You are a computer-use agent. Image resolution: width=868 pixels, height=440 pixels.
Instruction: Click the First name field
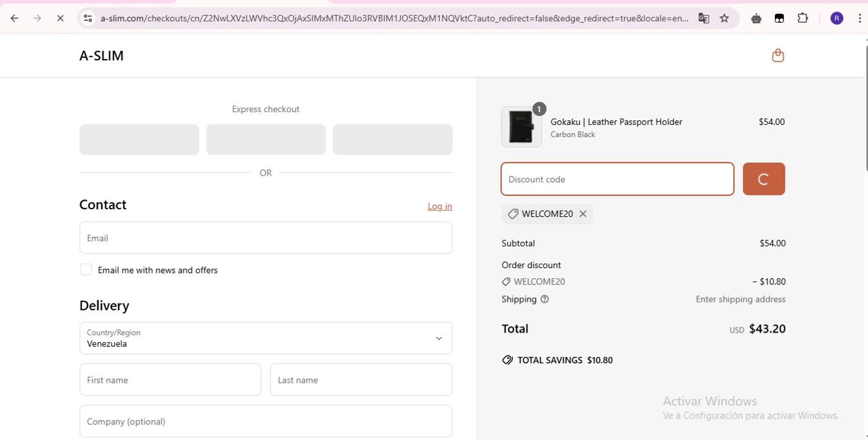tap(170, 380)
